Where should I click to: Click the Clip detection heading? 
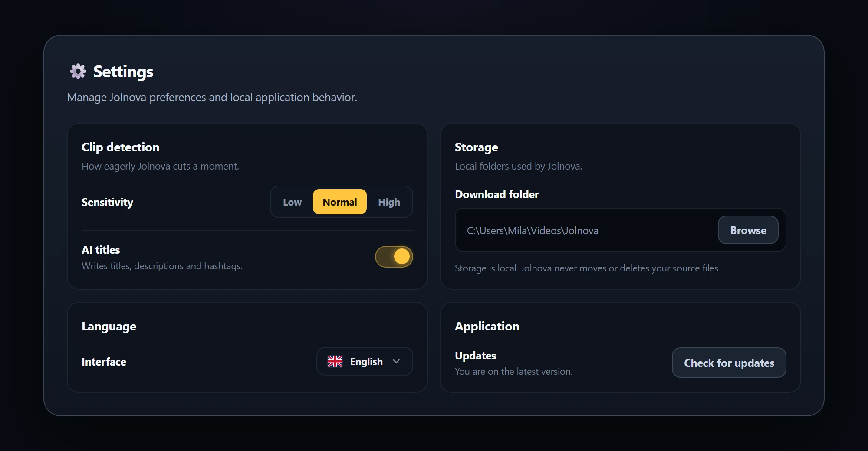[x=121, y=147]
